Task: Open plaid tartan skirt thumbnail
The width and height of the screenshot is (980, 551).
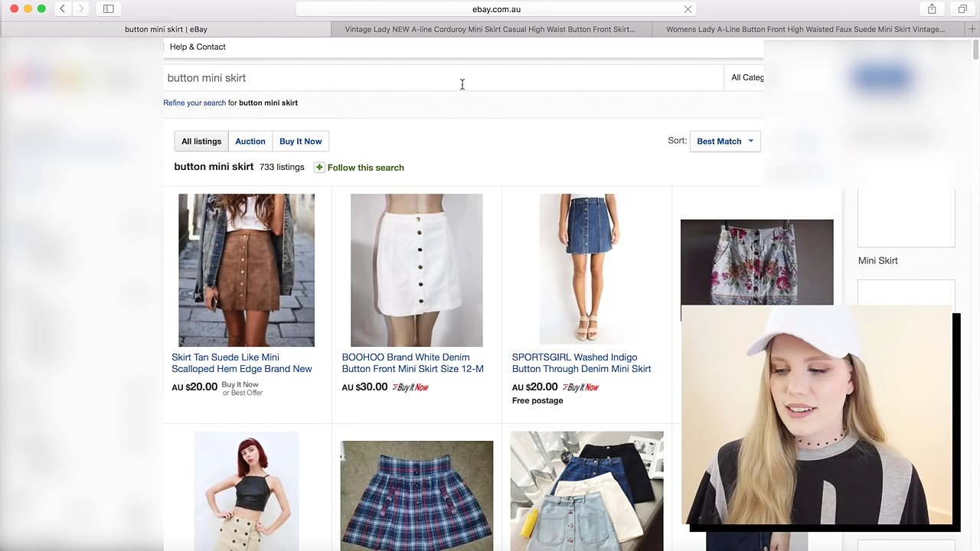Action: click(x=416, y=495)
